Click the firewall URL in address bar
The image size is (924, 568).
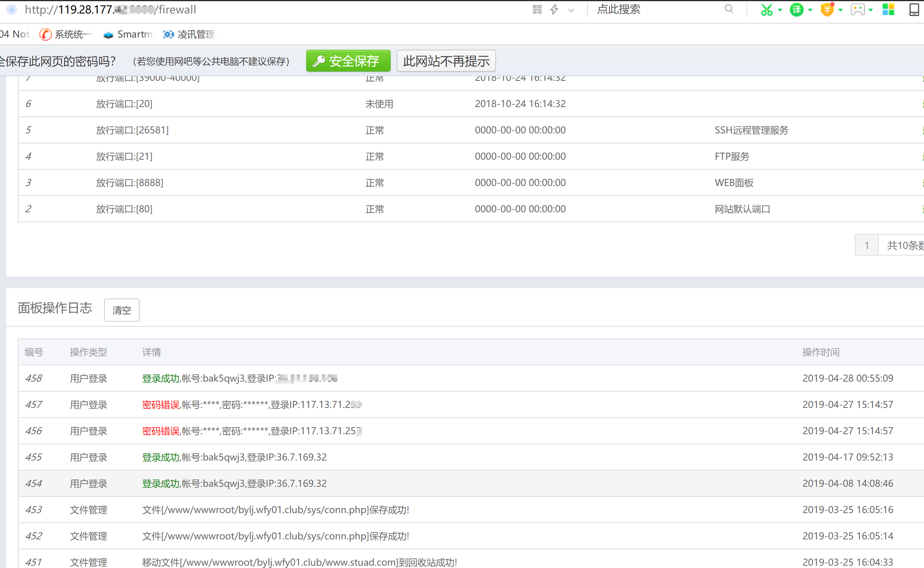pos(111,10)
